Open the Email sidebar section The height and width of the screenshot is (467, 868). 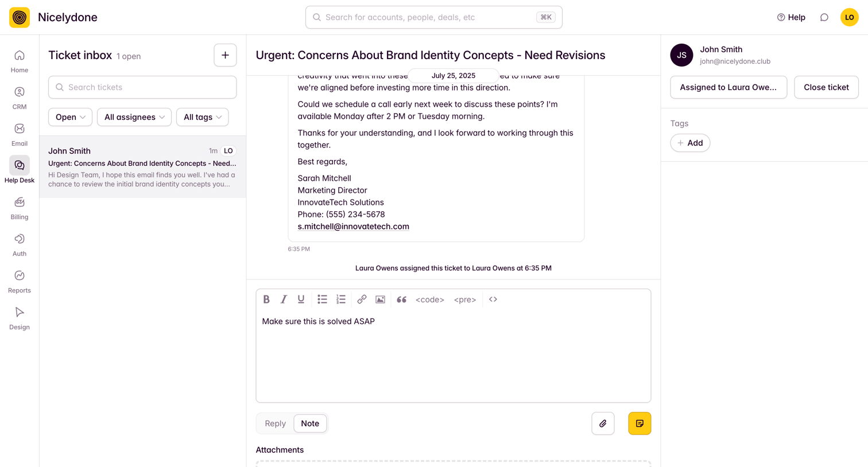[x=20, y=135]
